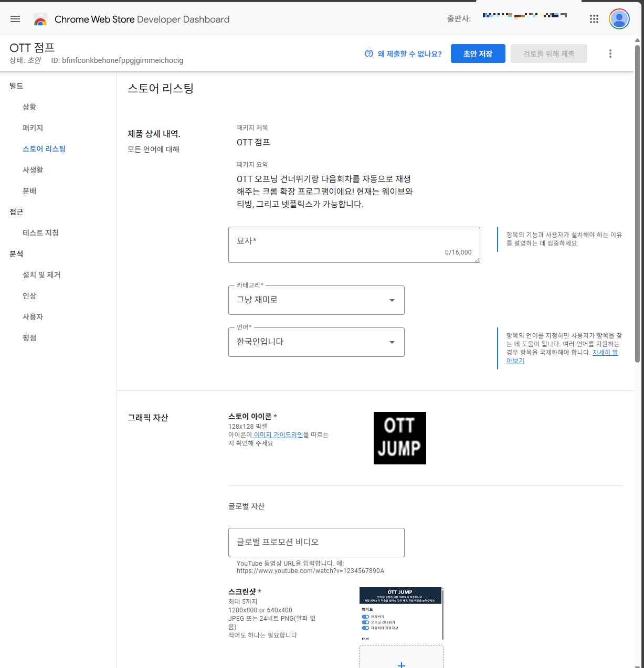Click the package title 'OTT 점프' value

(x=254, y=142)
